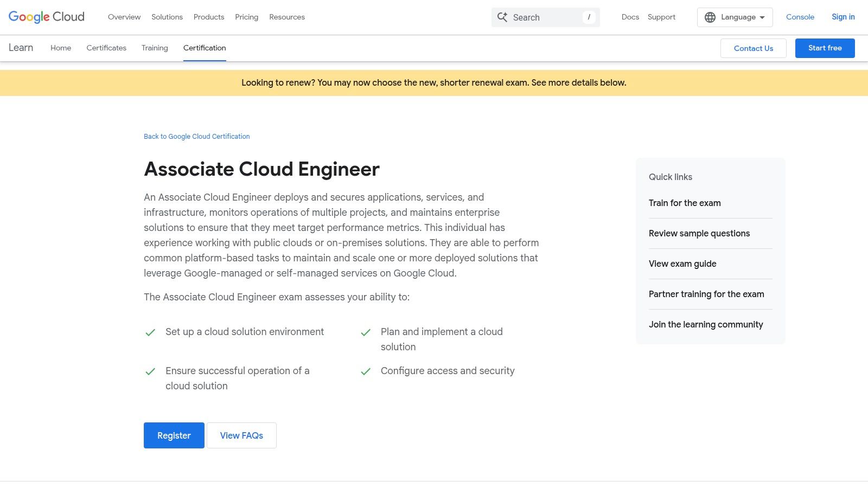
Task: Click the globe icon next to Language
Action: coord(710,17)
